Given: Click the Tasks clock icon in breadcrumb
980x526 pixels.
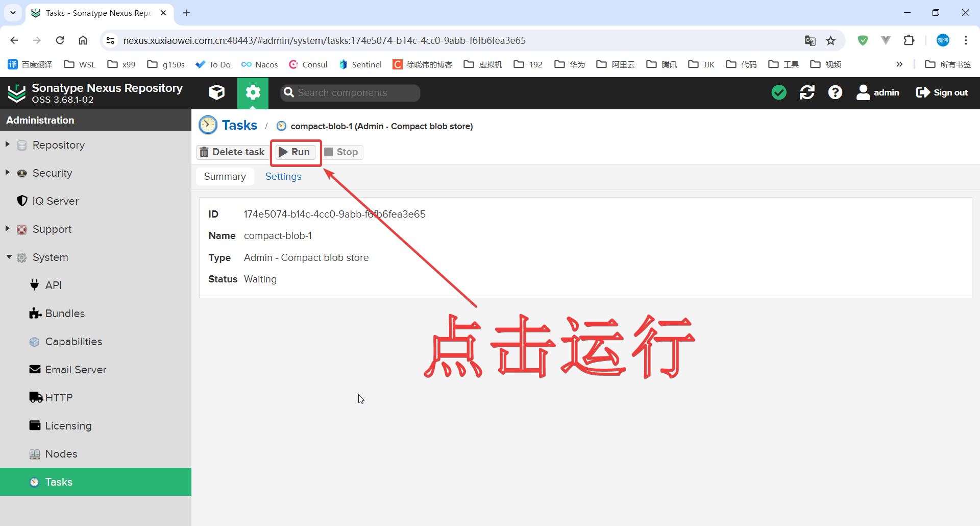Looking at the screenshot, I should (x=208, y=125).
